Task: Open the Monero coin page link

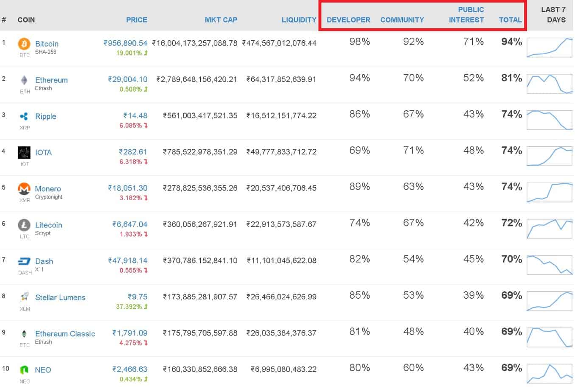Action: (x=48, y=189)
